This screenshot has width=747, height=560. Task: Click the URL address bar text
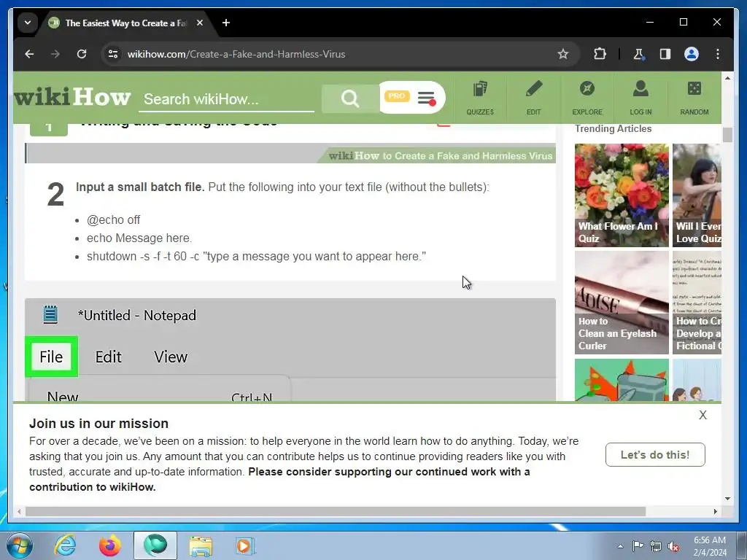tap(236, 54)
